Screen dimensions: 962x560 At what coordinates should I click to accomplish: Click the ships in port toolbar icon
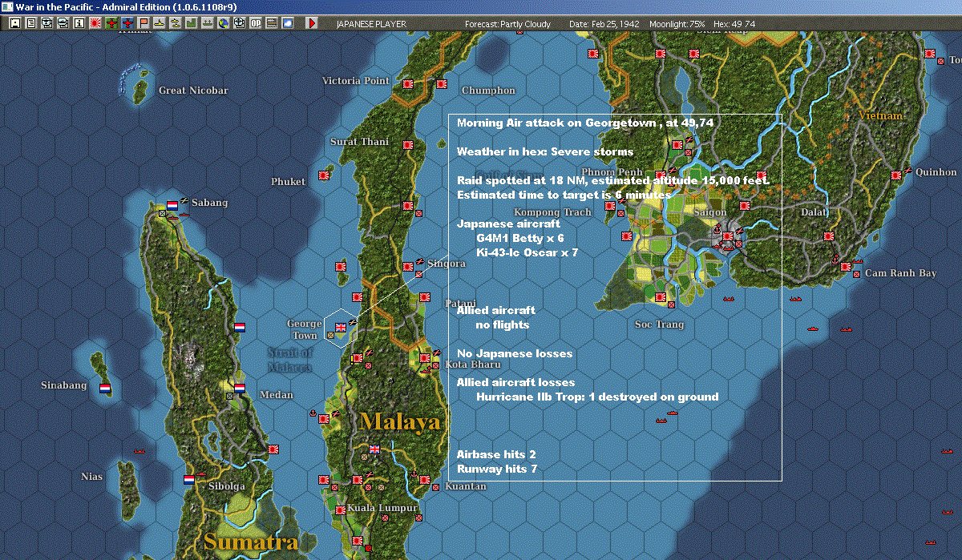[x=207, y=23]
